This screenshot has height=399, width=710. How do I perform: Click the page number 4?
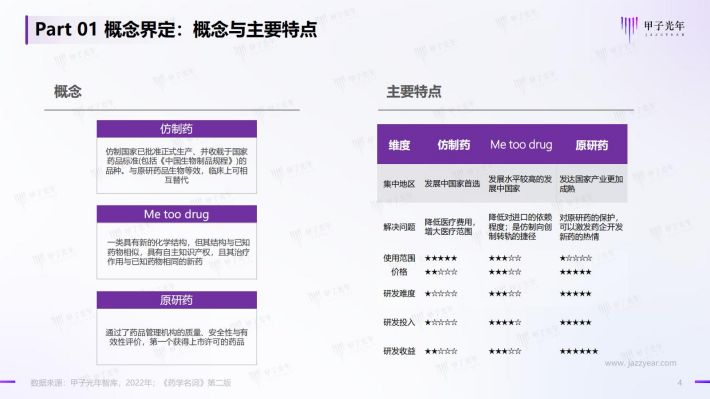[x=679, y=383]
